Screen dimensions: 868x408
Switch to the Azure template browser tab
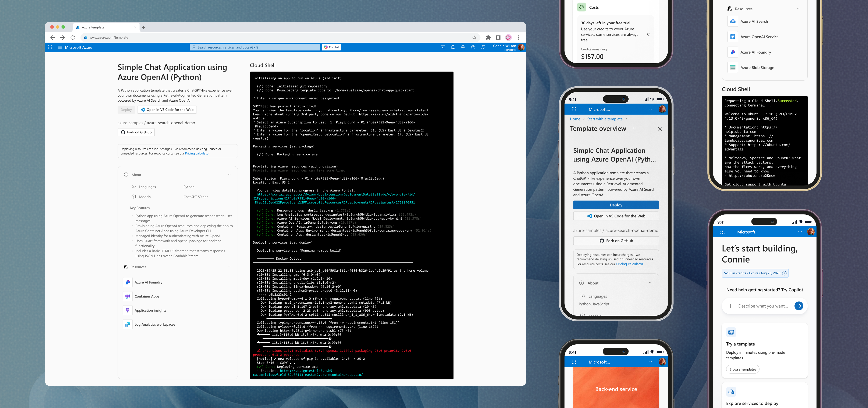(106, 28)
